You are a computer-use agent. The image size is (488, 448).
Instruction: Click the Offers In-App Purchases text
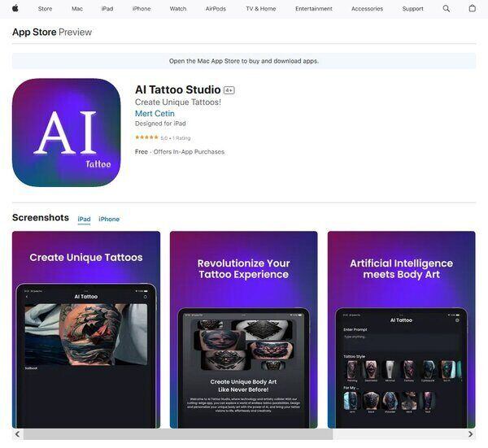pyautogui.click(x=189, y=152)
